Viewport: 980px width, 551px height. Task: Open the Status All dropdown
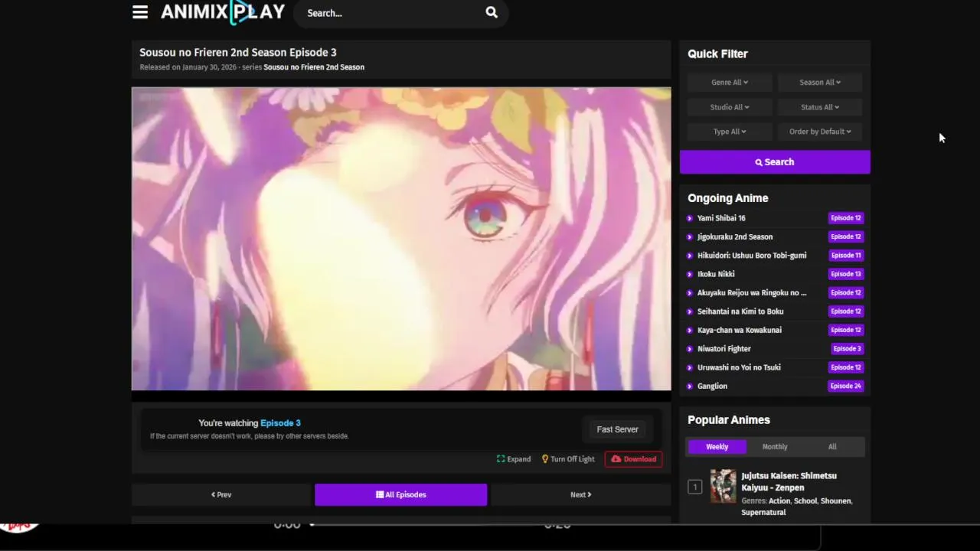pos(820,107)
